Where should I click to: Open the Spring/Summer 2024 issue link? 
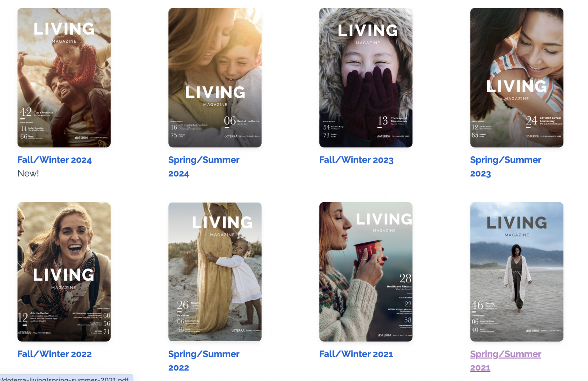tap(204, 167)
